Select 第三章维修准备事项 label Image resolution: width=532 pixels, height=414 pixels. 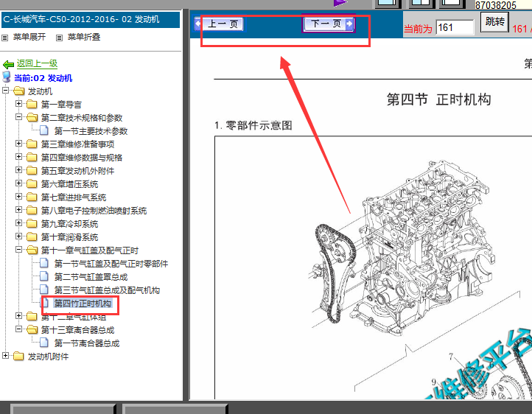(77, 144)
